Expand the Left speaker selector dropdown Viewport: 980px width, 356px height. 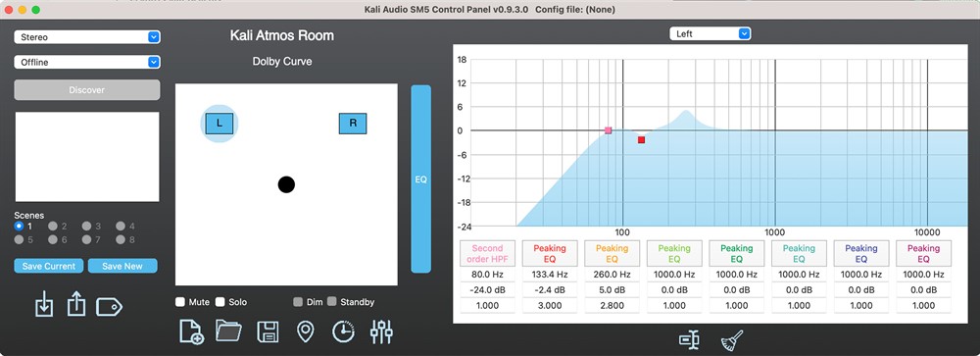coord(710,33)
